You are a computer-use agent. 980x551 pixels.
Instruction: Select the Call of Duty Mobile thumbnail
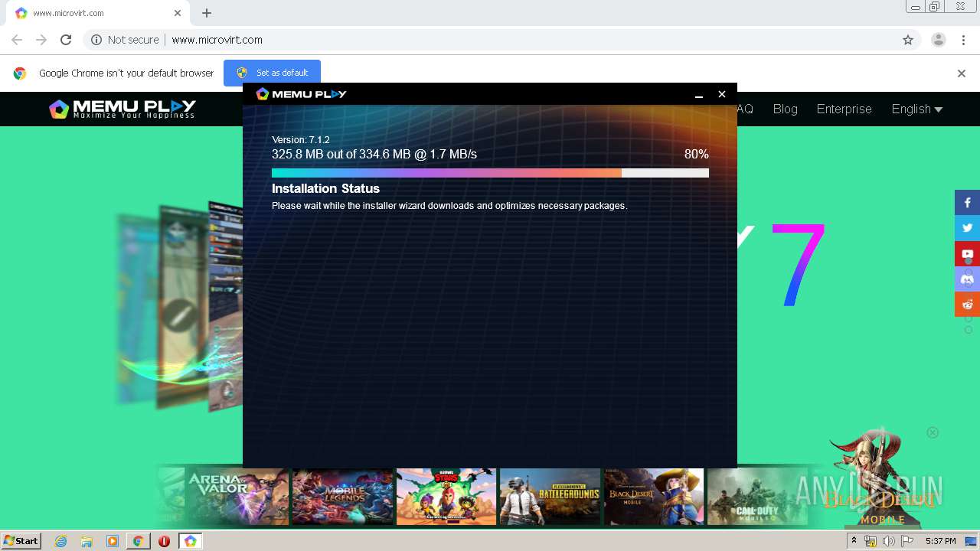click(x=757, y=497)
